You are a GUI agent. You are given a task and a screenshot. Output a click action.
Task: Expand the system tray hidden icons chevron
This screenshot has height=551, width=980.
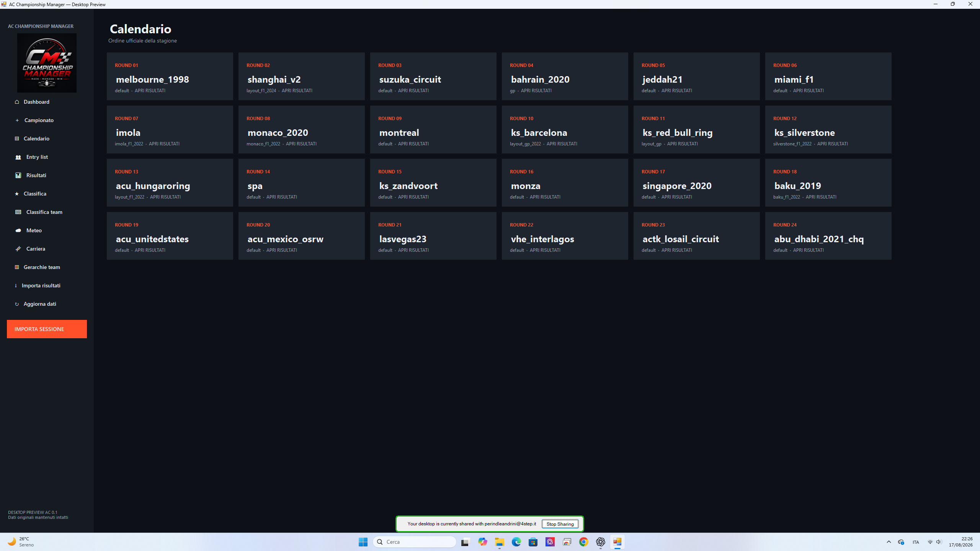click(x=889, y=542)
